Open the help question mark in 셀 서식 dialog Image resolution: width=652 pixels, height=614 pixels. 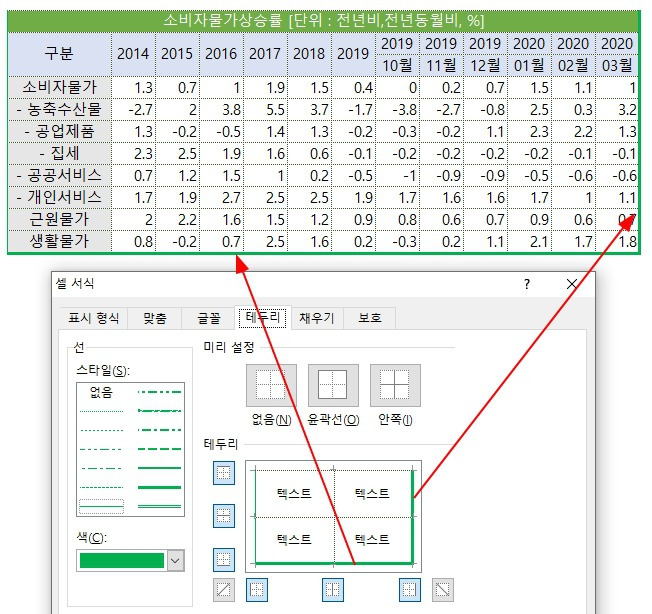[x=527, y=284]
